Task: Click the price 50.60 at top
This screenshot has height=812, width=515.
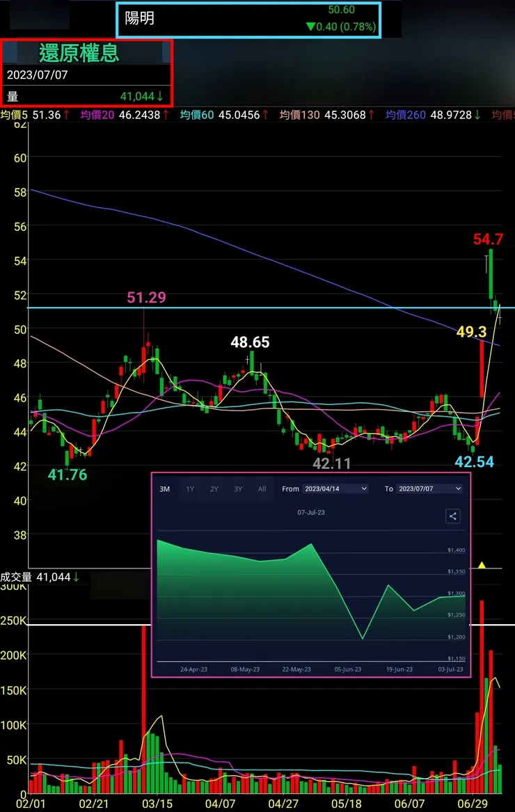Action: tap(342, 10)
